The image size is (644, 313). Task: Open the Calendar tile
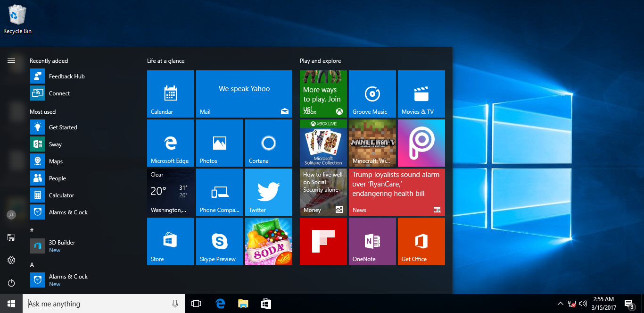pyautogui.click(x=171, y=94)
